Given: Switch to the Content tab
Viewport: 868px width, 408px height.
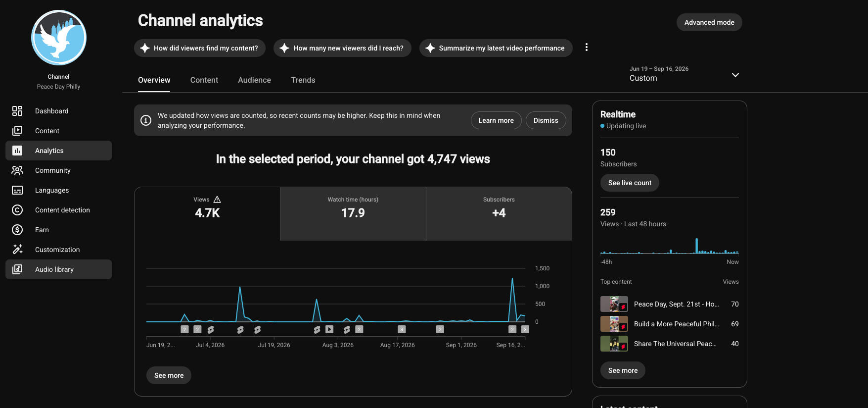Looking at the screenshot, I should click(204, 80).
